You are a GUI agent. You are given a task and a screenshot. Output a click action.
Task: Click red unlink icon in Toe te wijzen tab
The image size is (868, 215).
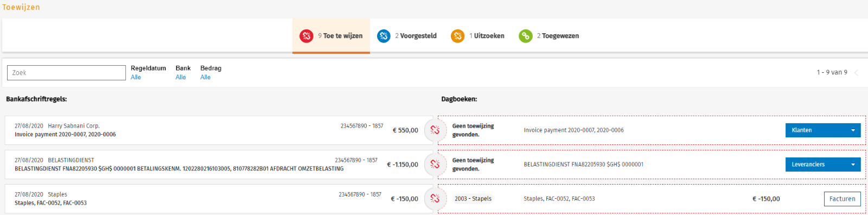pos(307,36)
